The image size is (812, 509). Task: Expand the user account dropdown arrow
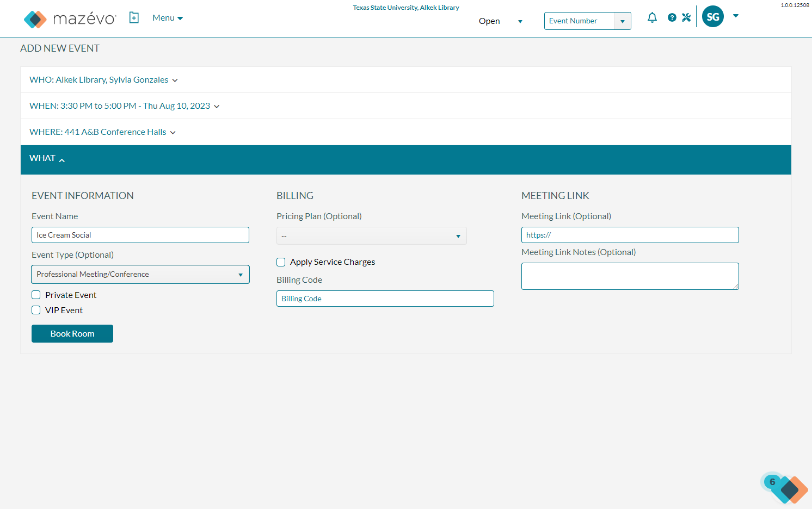click(x=736, y=16)
